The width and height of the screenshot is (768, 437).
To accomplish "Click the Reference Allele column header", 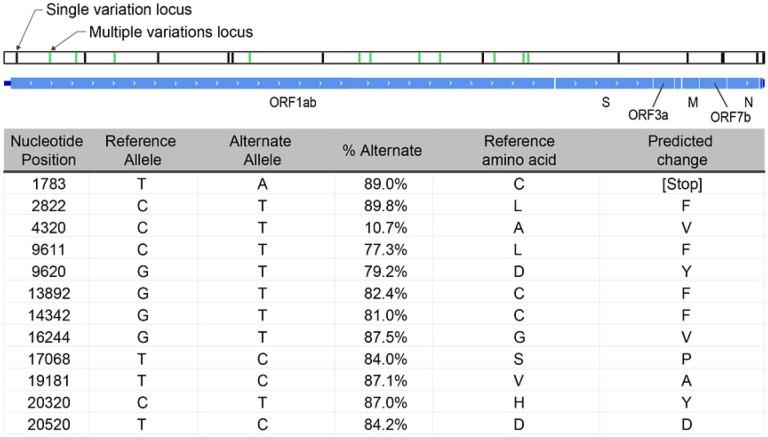I will click(140, 150).
